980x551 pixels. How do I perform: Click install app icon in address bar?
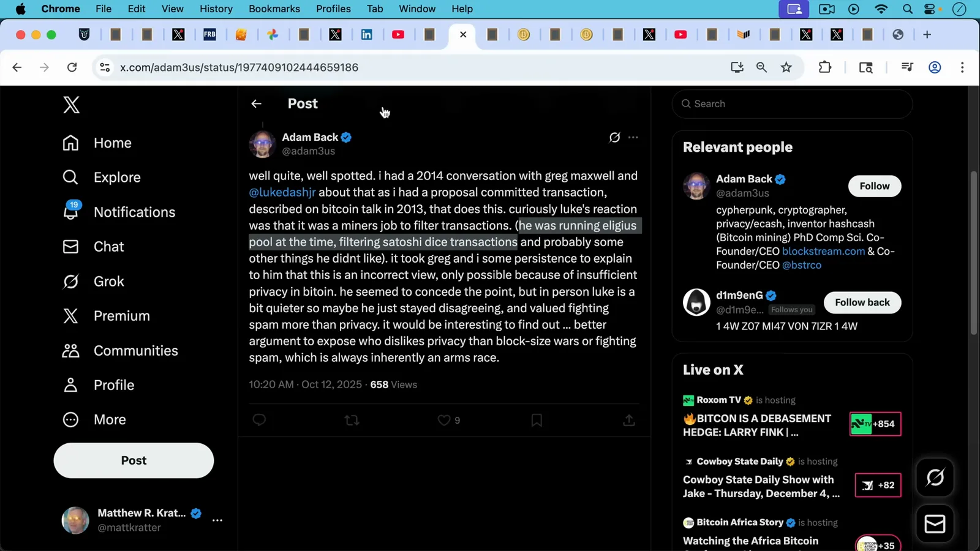click(737, 67)
